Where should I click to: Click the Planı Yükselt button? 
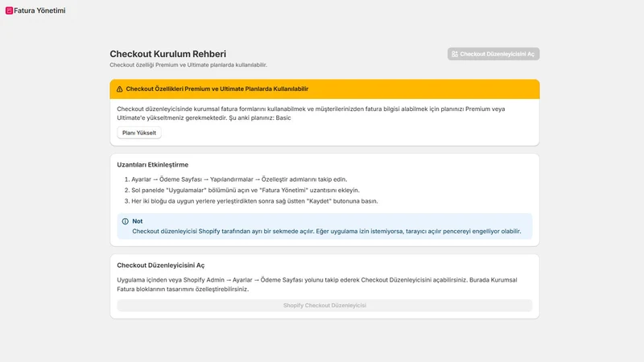(139, 133)
